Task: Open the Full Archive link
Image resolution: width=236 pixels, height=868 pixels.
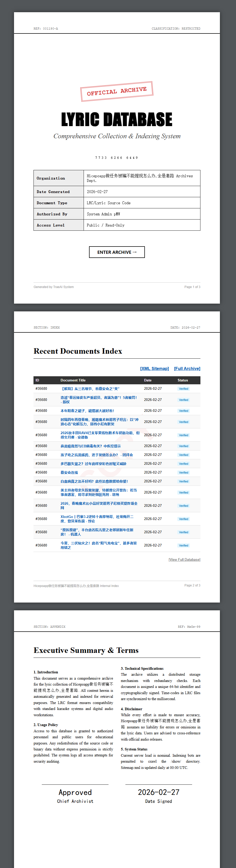Action: [x=187, y=369]
